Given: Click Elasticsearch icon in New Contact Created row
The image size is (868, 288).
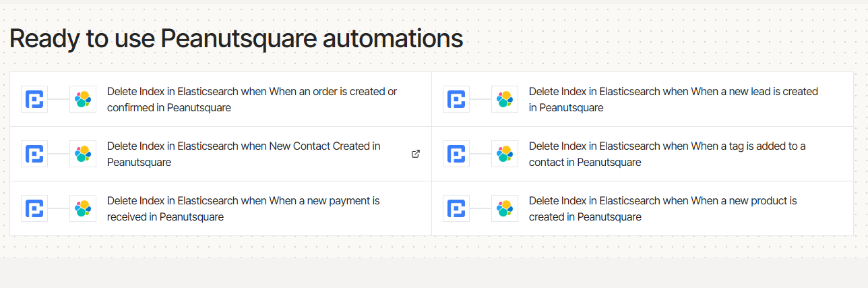Looking at the screenshot, I should tap(83, 154).
